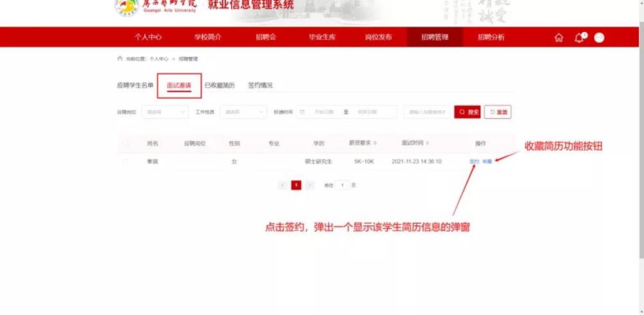This screenshot has height=315, width=644.
Task: Expand the 应聘岗位 dropdown
Action: click(x=165, y=111)
